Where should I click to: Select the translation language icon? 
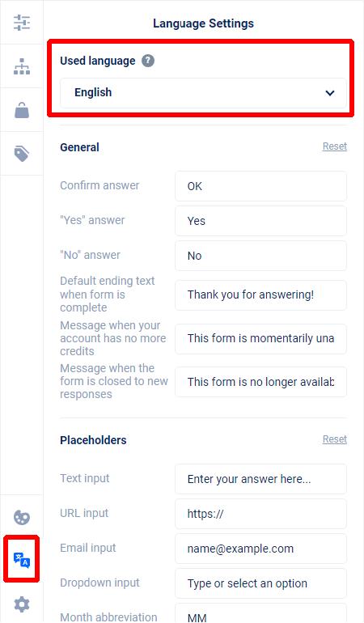(22, 559)
